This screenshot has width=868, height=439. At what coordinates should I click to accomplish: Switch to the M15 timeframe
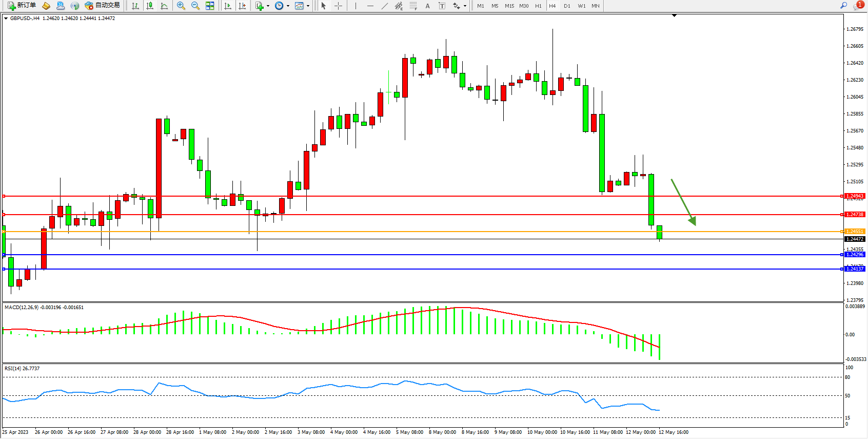click(509, 6)
